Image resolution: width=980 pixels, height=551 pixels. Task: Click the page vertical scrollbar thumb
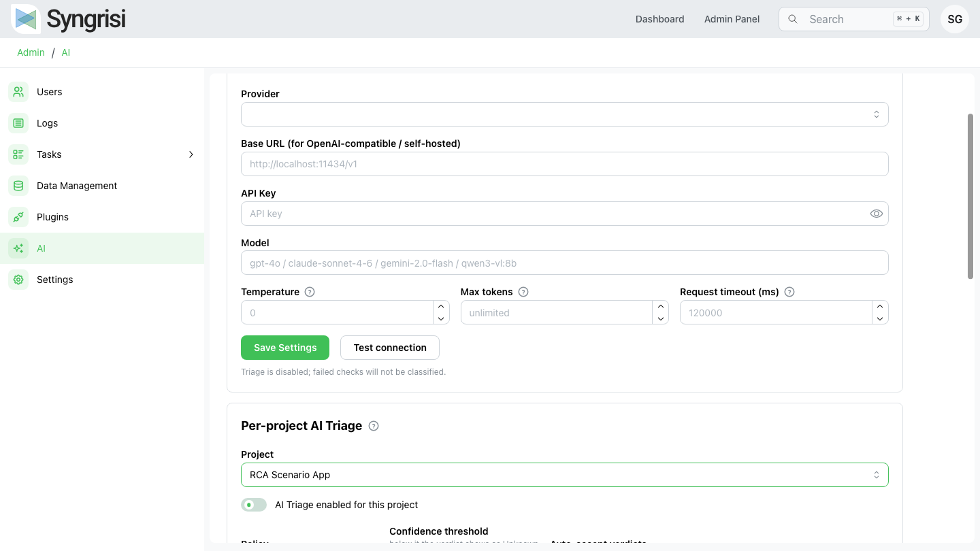pyautogui.click(x=970, y=196)
